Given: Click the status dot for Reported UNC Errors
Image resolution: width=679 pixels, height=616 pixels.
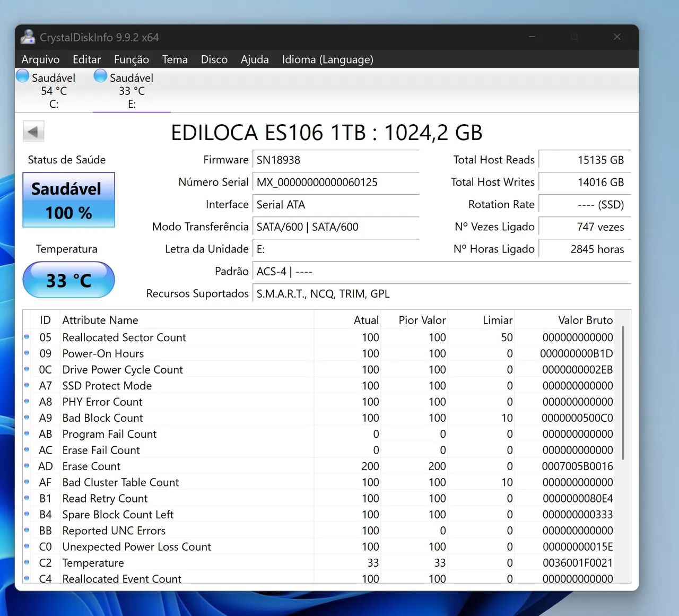Looking at the screenshot, I should pos(27,530).
